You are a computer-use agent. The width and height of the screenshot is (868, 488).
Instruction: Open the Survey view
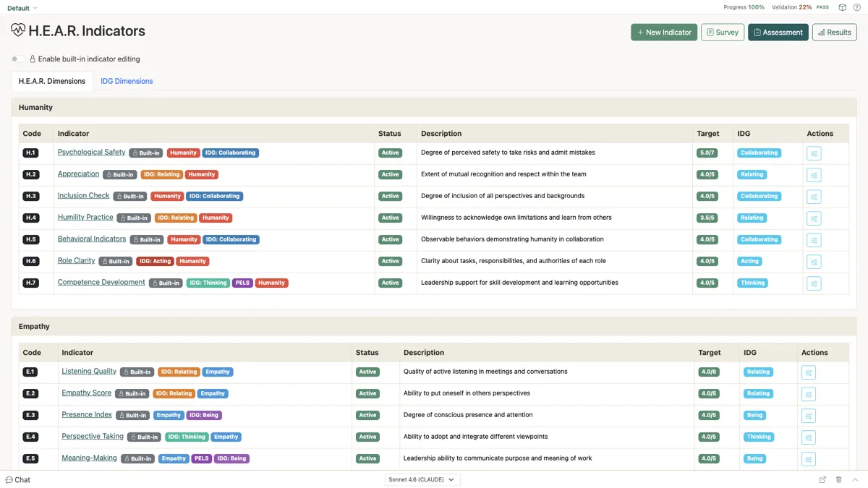pyautogui.click(x=723, y=32)
